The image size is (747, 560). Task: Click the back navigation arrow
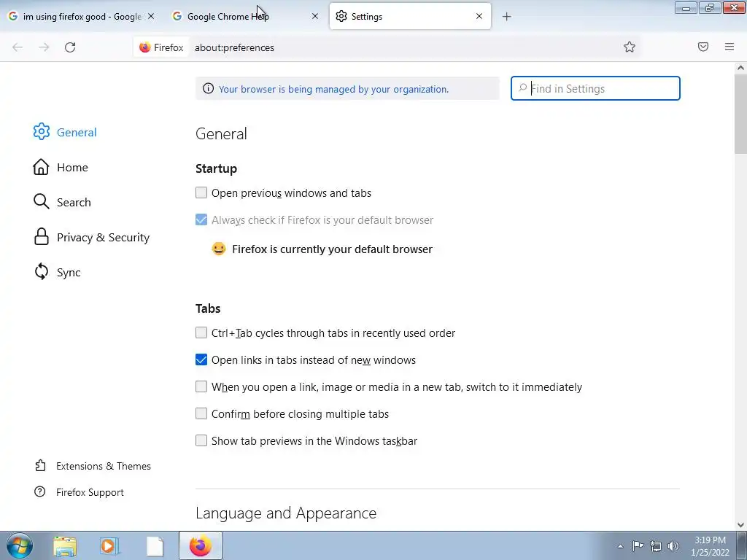tap(18, 47)
